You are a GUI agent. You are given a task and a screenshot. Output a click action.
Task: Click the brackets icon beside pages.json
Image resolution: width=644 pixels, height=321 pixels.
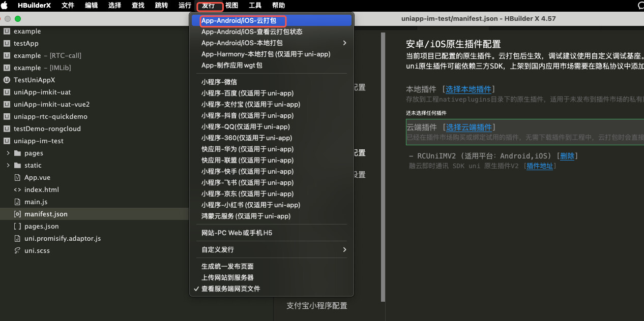coord(17,227)
